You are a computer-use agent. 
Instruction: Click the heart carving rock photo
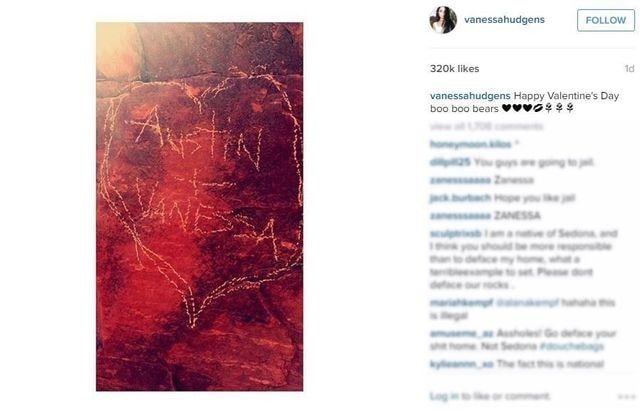point(200,206)
